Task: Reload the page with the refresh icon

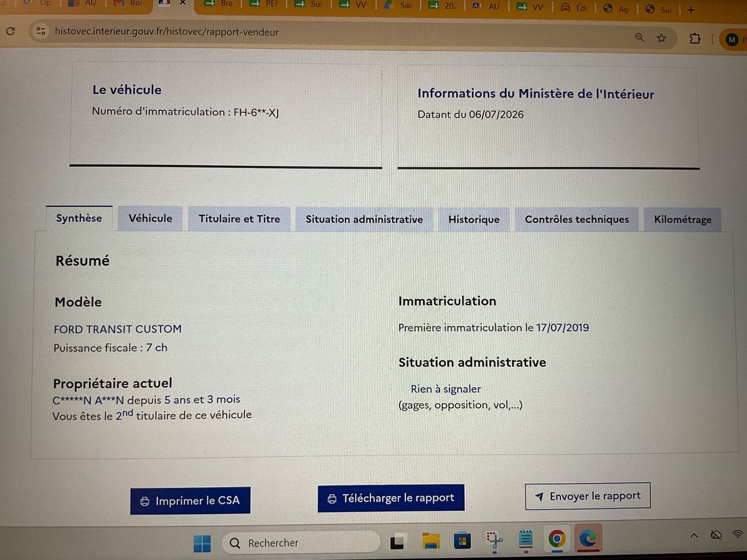Action: [x=9, y=30]
